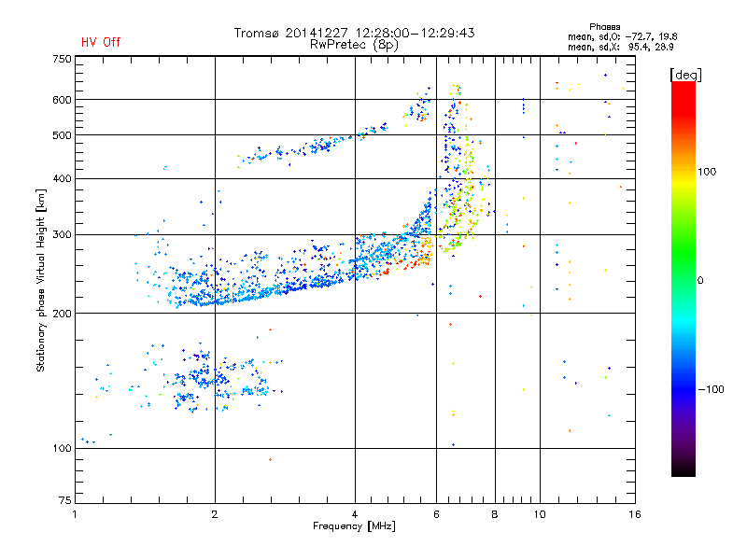747x560 pixels.
Task: Click the mean, sd,X phase values
Action: pos(620,47)
